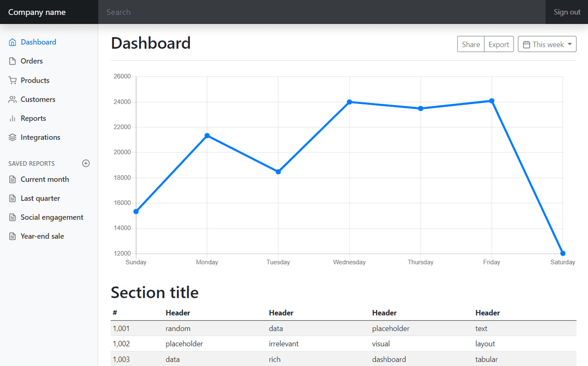Click the Thursday data point on chart
Screen dimensions: 588x366
click(x=421, y=108)
